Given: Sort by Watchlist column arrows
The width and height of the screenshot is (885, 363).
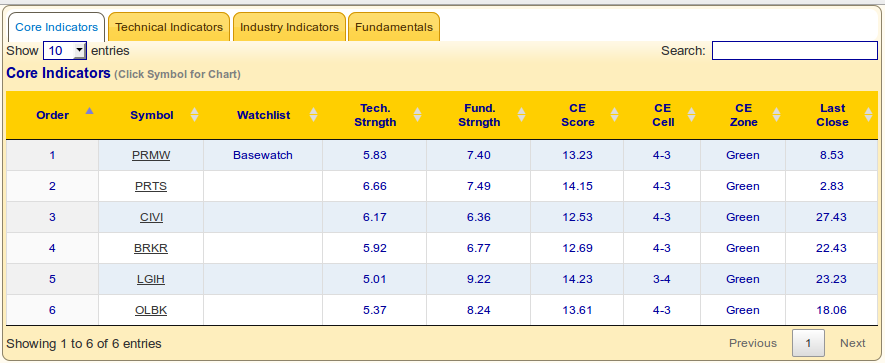Looking at the screenshot, I should [314, 115].
